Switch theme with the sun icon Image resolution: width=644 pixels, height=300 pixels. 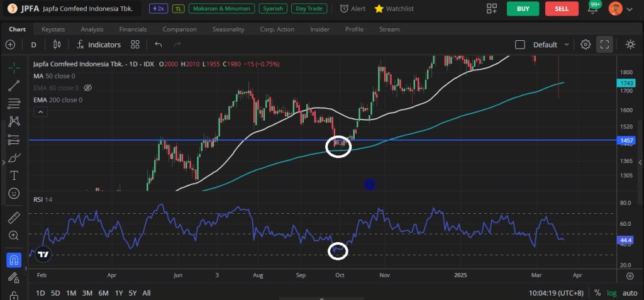point(630,45)
